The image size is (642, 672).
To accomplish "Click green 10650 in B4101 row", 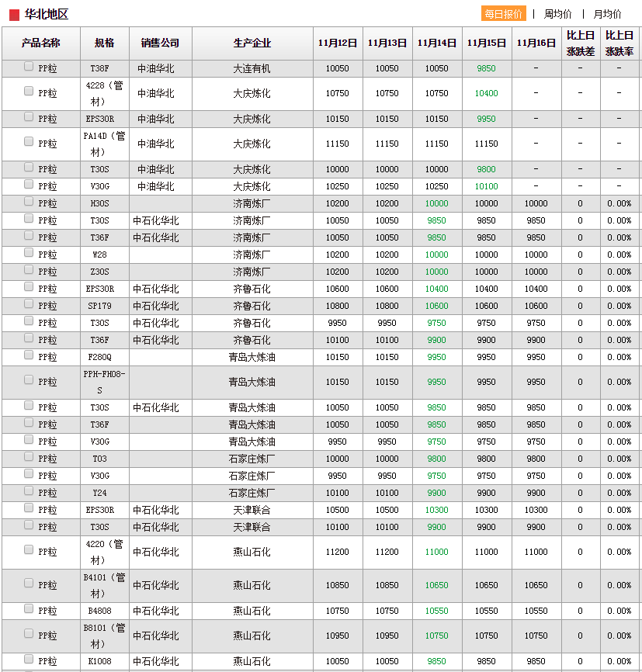I will (436, 585).
